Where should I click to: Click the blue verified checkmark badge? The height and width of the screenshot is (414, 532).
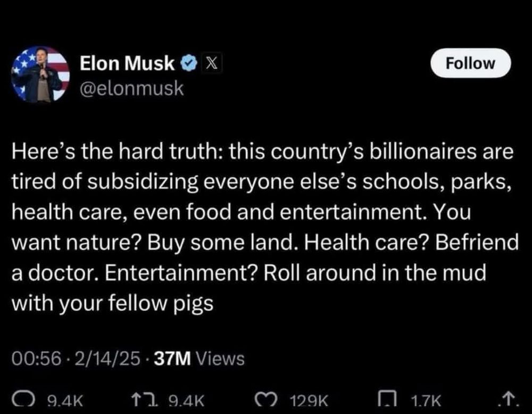(187, 63)
